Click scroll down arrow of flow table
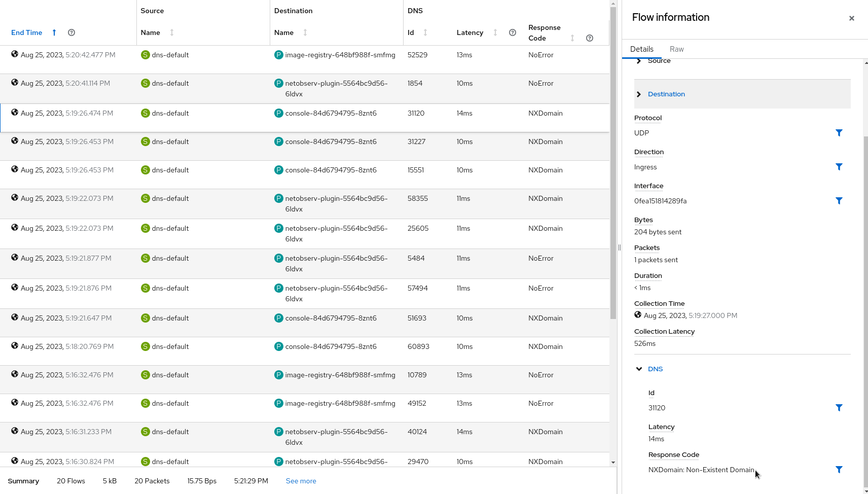 tap(613, 463)
